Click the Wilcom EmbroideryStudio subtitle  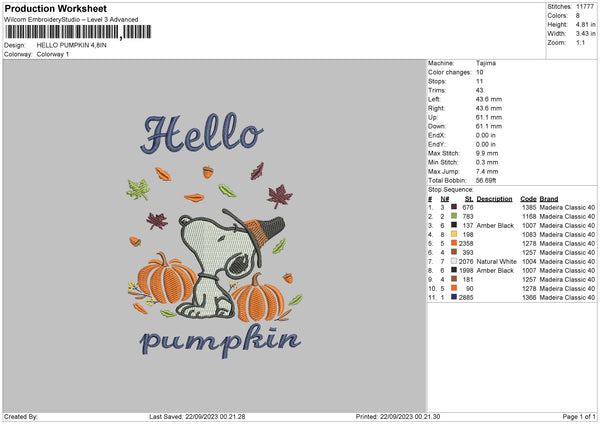click(71, 19)
